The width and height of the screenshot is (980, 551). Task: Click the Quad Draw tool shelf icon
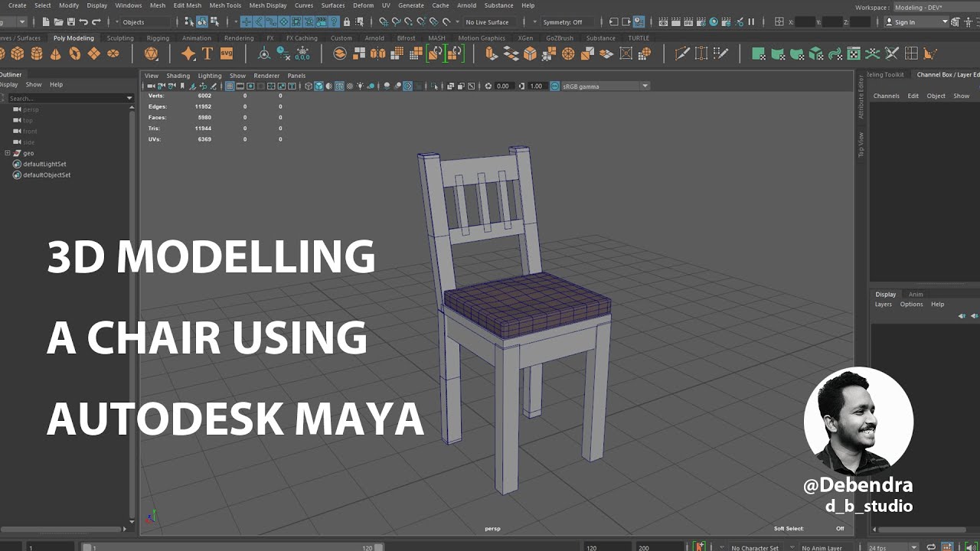[x=720, y=54]
